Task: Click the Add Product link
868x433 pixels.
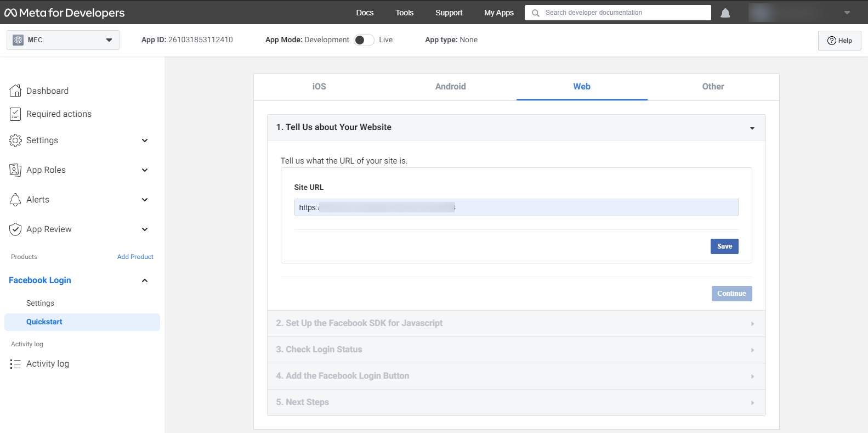Action: coord(135,257)
